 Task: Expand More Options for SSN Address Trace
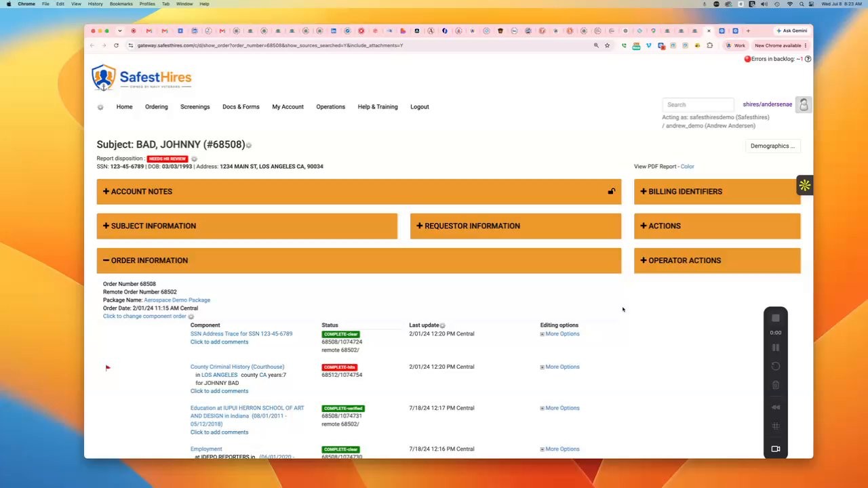[x=559, y=334]
